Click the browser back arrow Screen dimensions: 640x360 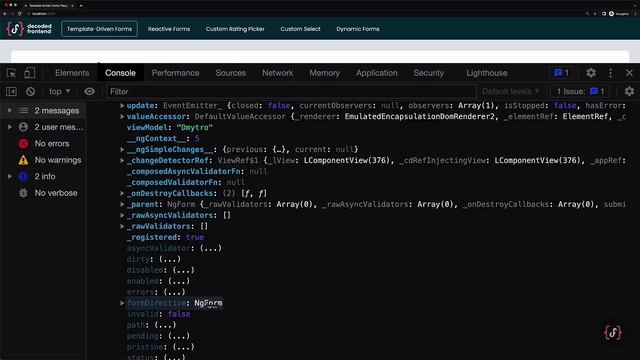tap(5, 13)
